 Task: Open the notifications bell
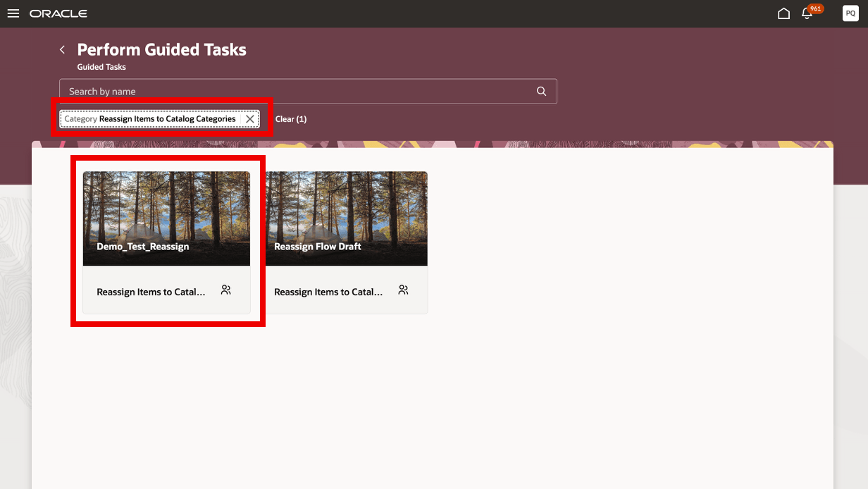pos(806,13)
